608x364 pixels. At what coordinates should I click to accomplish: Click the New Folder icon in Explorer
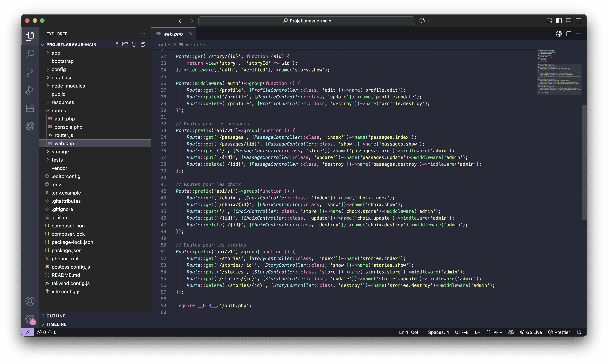(125, 44)
